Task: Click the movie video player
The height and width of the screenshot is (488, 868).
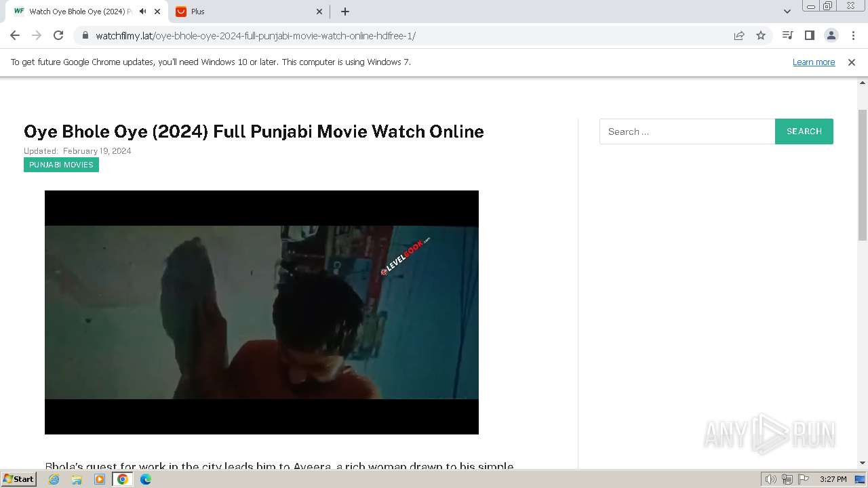Action: point(262,312)
